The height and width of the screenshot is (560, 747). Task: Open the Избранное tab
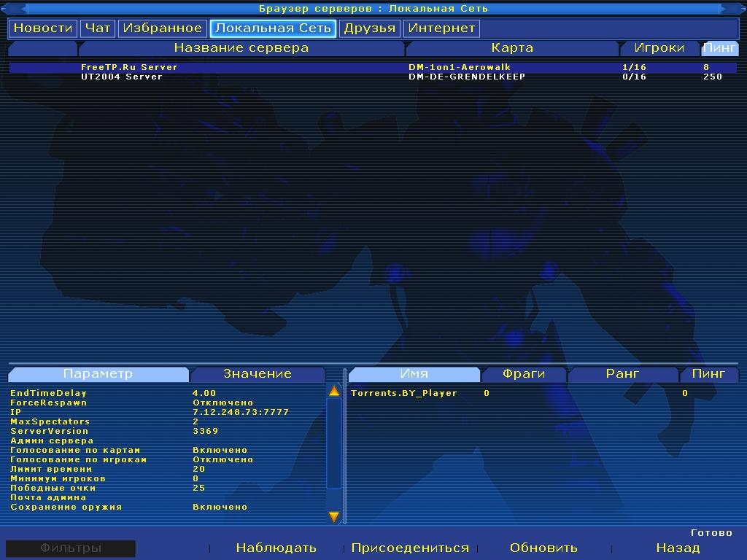click(x=162, y=28)
